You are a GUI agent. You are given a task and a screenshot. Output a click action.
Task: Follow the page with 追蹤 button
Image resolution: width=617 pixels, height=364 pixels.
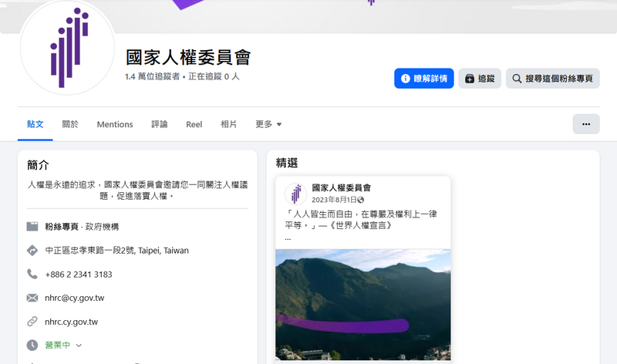point(480,79)
